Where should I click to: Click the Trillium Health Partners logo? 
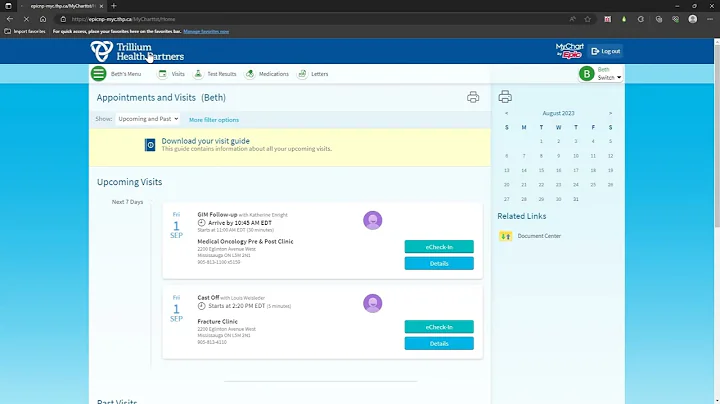coord(137,51)
